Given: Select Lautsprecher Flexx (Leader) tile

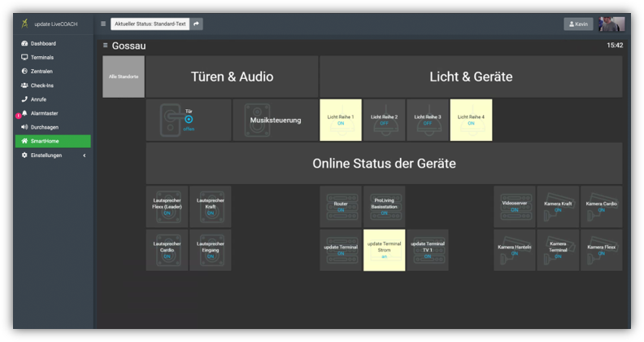Looking at the screenshot, I should coord(168,207).
